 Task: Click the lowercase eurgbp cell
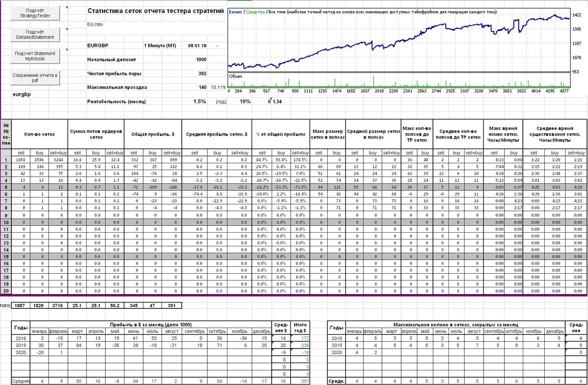[x=22, y=94]
